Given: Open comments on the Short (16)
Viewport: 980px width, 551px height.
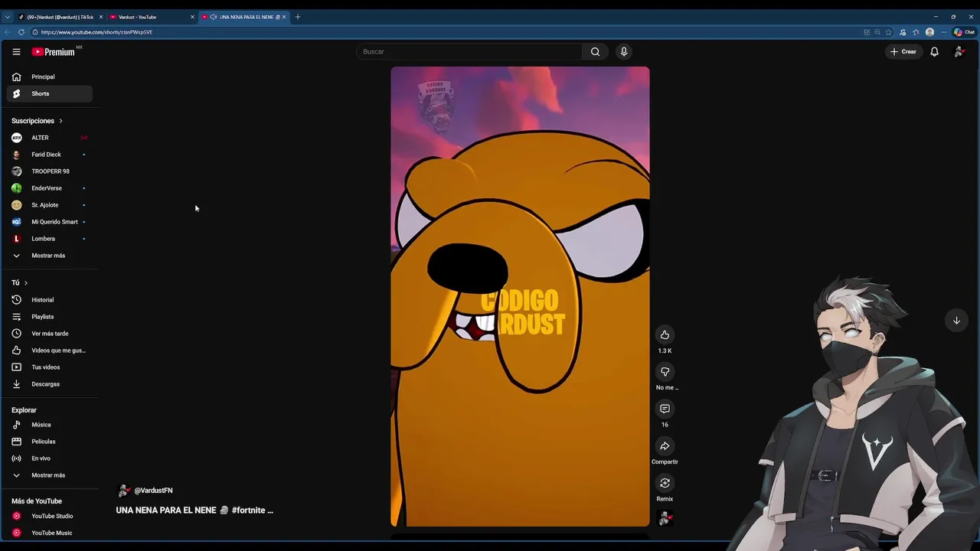Looking at the screenshot, I should pos(665,409).
